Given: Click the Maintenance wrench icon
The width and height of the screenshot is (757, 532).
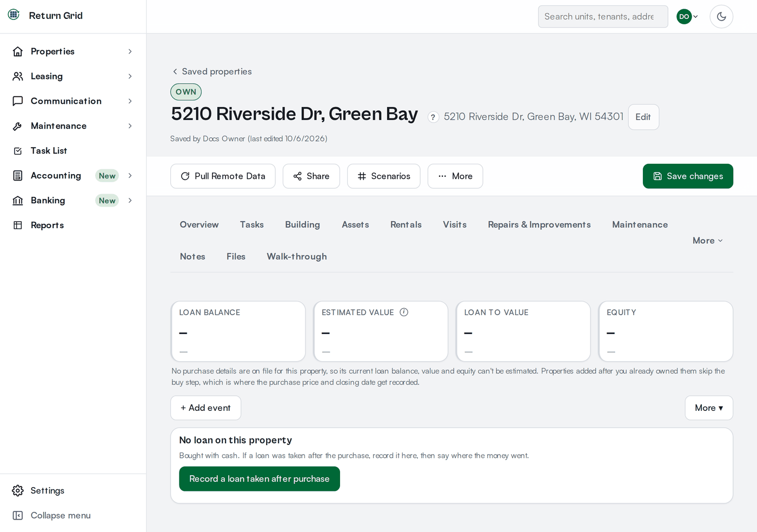Looking at the screenshot, I should (x=18, y=126).
